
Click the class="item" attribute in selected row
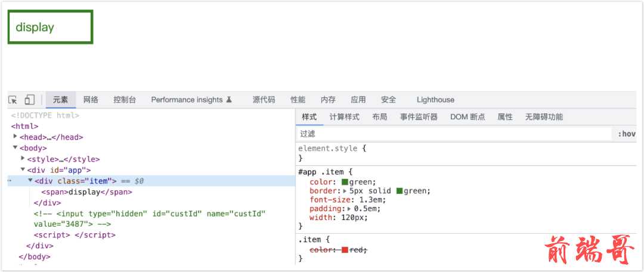tap(85, 181)
